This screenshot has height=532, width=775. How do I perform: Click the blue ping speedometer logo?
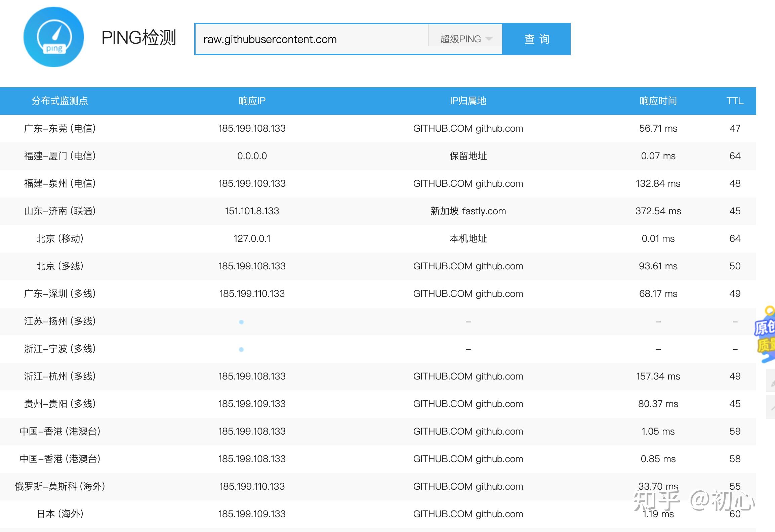(x=54, y=37)
